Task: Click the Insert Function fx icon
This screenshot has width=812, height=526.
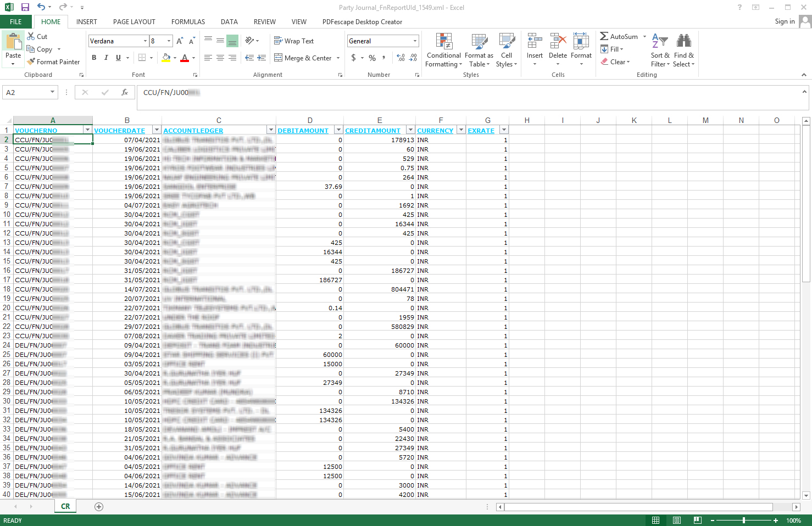Action: tap(125, 92)
